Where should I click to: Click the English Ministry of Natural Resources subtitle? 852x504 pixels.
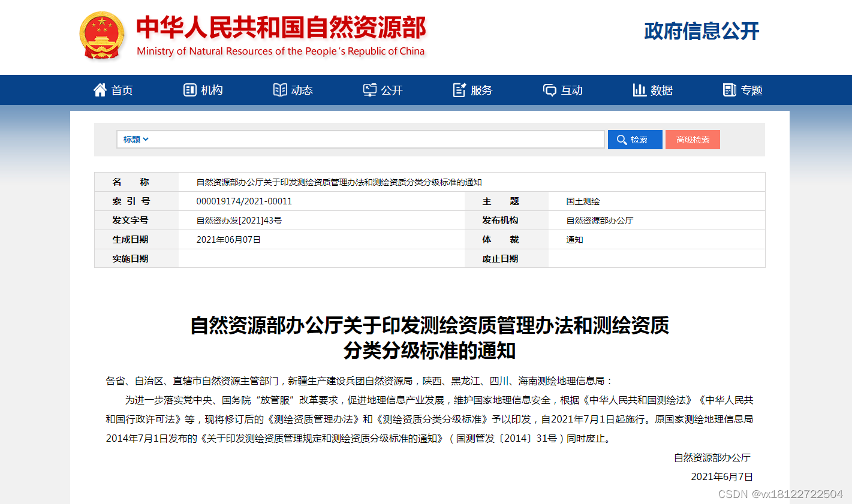point(281,52)
